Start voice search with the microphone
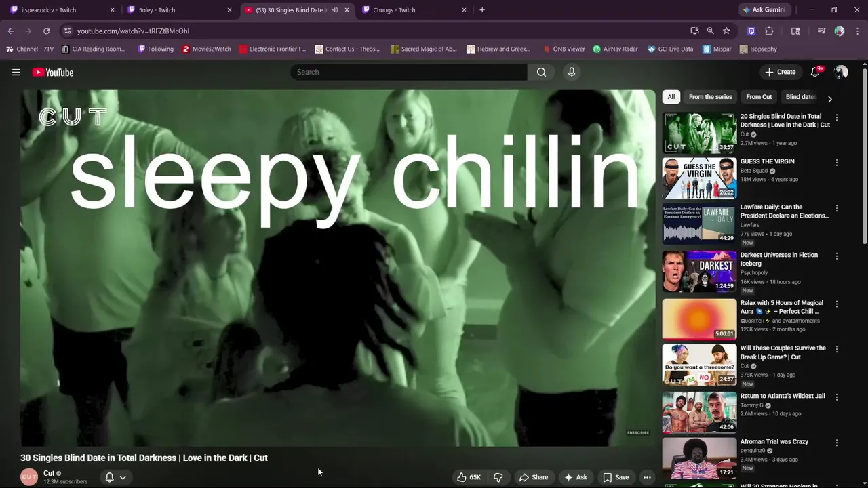Screen dimensions: 868x488 click(572, 73)
